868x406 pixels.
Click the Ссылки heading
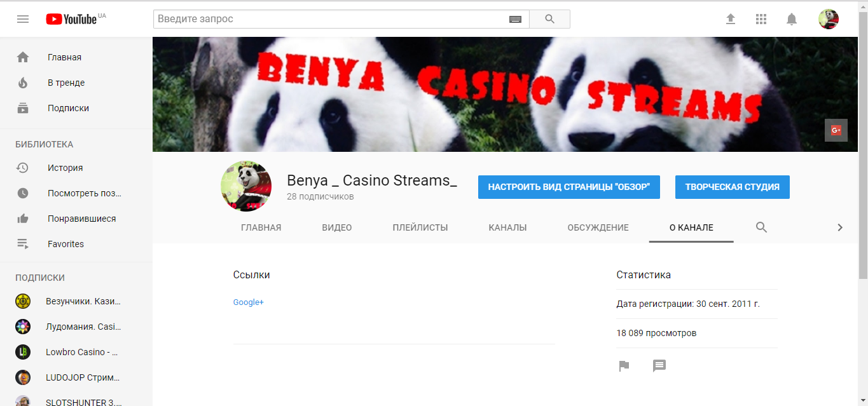[252, 275]
